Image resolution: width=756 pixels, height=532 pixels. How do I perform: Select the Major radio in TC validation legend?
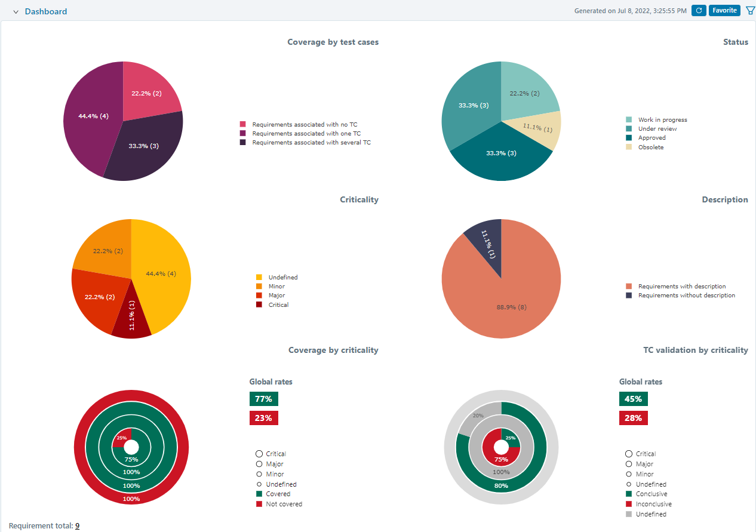pyautogui.click(x=628, y=464)
